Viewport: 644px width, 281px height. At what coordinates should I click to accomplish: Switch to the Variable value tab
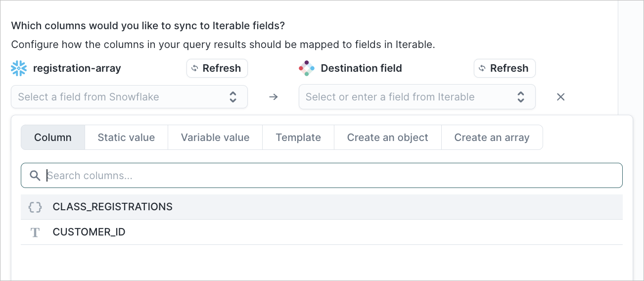point(215,138)
